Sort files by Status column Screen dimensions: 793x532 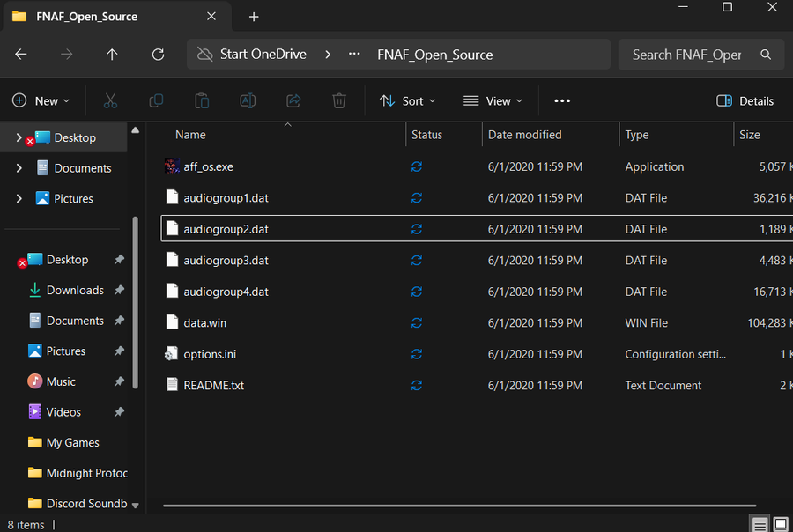click(x=426, y=135)
